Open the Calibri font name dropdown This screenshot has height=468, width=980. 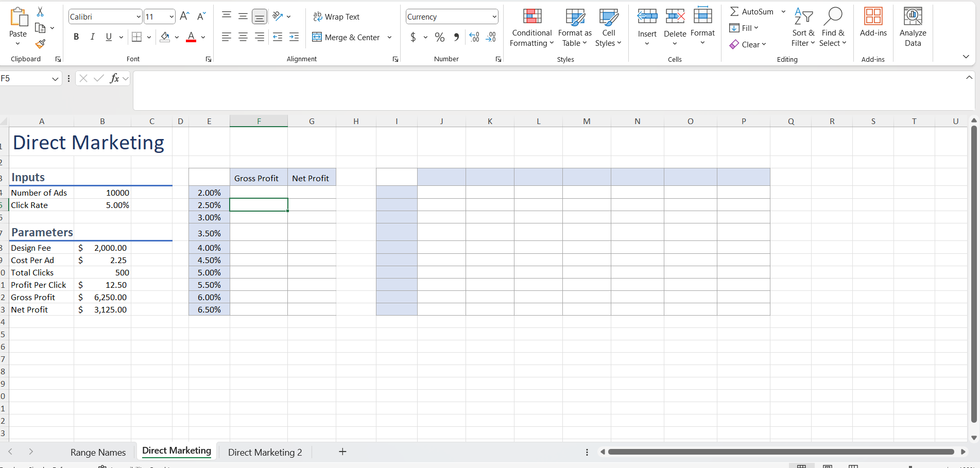pos(139,17)
